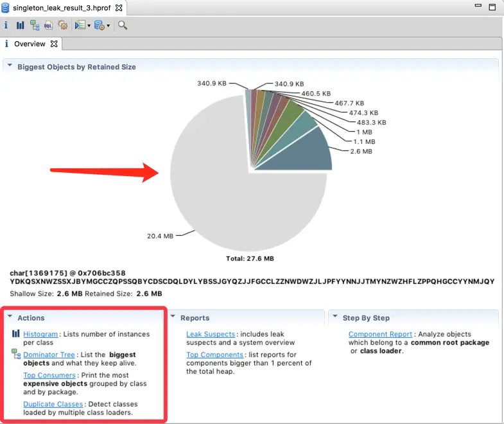Click the Dominator Tree icon in Actions
The image size is (504, 424).
tap(16, 354)
